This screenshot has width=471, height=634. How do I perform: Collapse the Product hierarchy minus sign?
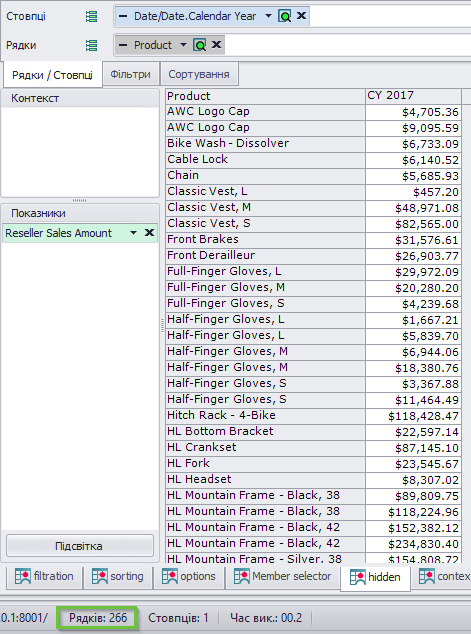pos(123,45)
